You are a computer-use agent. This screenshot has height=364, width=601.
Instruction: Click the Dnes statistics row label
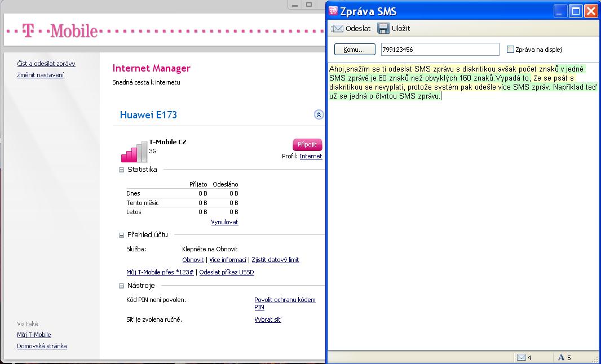click(x=133, y=193)
